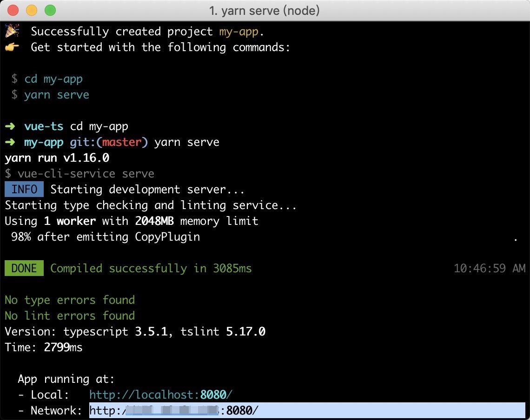530x420 pixels.
Task: Click the "$ cd my-app" suggested command
Action: coord(47,79)
